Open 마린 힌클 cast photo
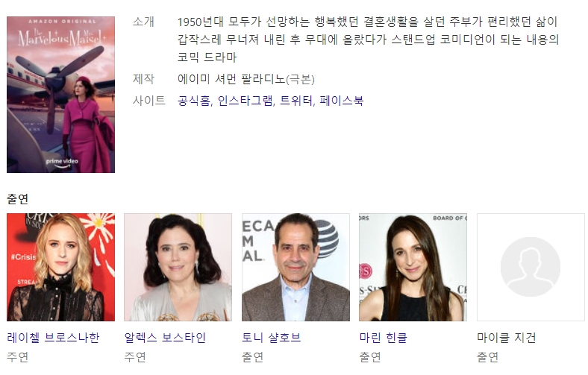Image resolution: width=588 pixels, height=375 pixels. click(x=413, y=267)
